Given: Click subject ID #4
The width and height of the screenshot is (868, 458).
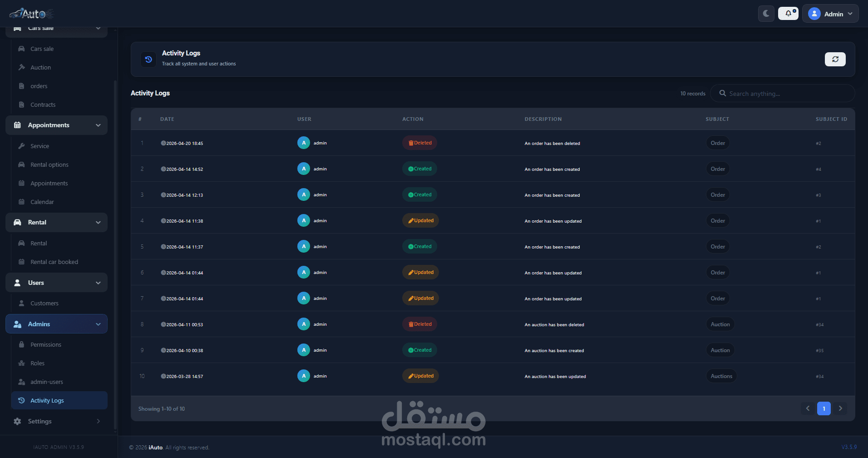Looking at the screenshot, I should (x=818, y=169).
